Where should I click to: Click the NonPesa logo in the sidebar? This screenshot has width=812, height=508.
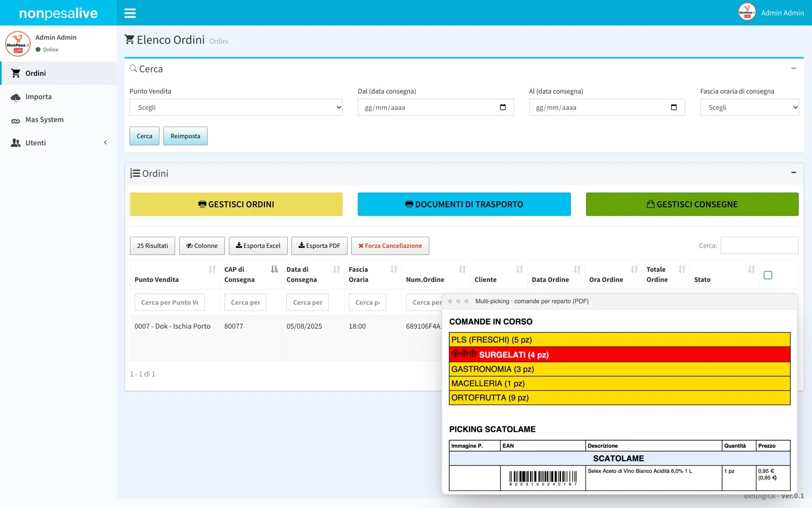(x=18, y=44)
